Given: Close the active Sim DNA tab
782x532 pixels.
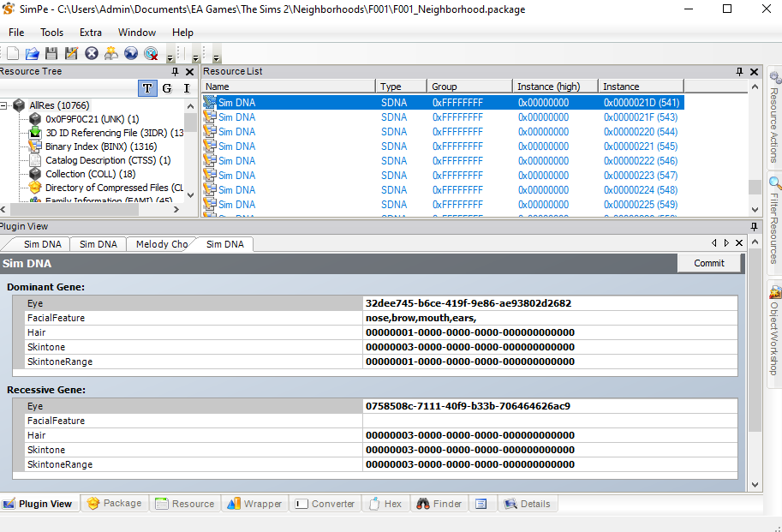Looking at the screenshot, I should (x=739, y=242).
